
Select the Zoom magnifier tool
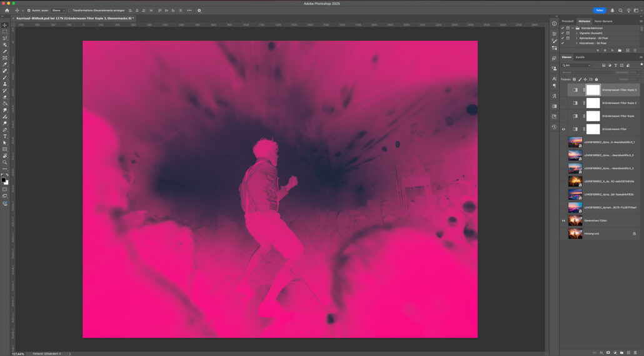click(x=5, y=162)
